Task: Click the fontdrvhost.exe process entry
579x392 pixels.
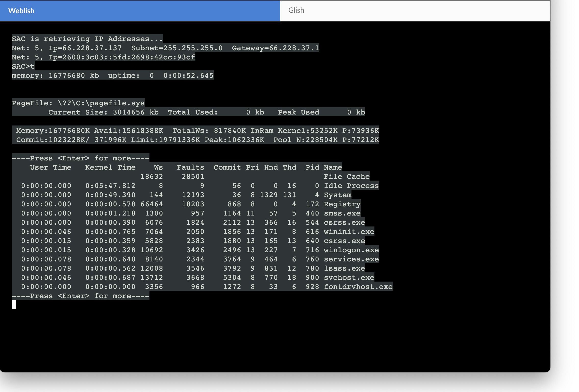Action: coord(358,287)
